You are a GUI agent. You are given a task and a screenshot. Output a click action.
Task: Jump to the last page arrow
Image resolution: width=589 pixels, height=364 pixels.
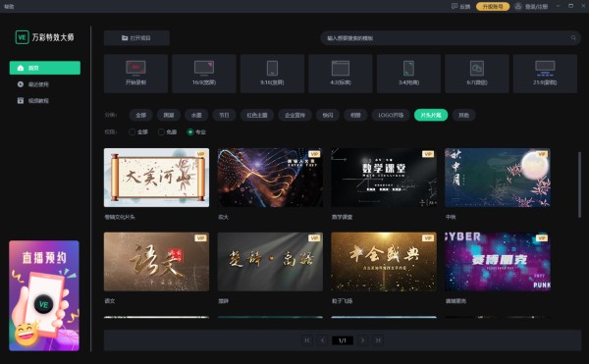377,340
